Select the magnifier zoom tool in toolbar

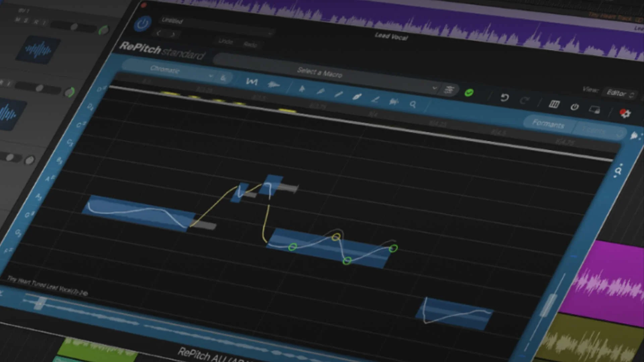pos(413,105)
